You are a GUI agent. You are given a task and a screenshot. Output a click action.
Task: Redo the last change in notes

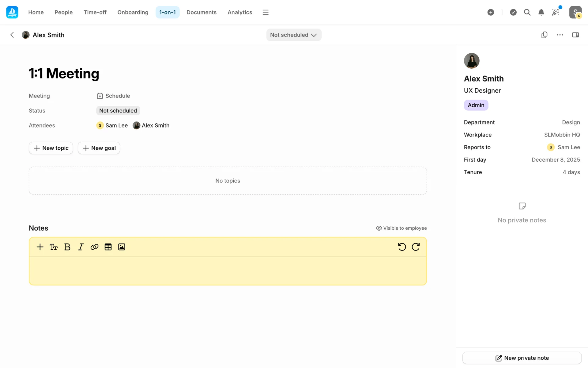(x=416, y=247)
